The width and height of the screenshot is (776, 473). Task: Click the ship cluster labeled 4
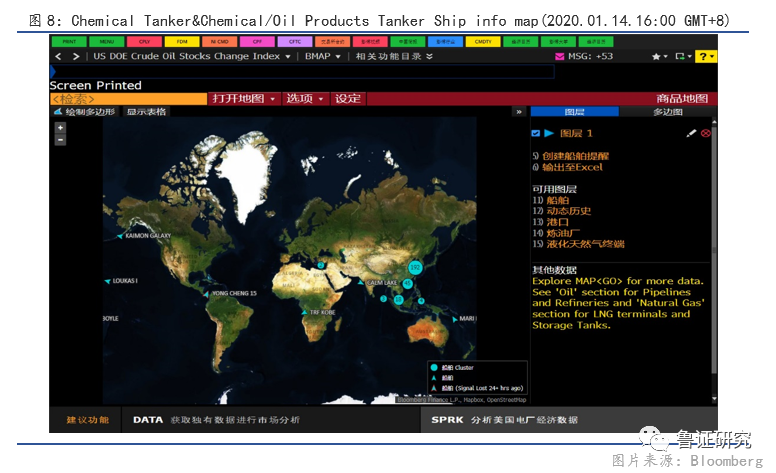[x=421, y=300]
